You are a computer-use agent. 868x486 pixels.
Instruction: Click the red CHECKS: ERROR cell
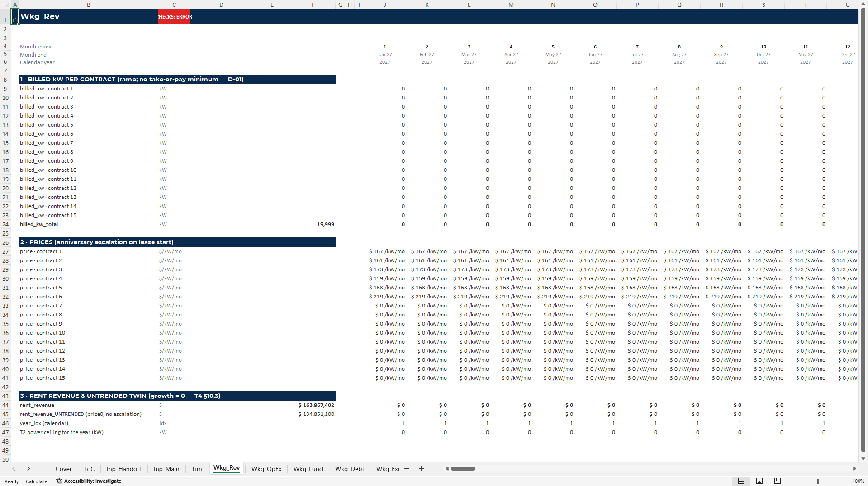(174, 17)
